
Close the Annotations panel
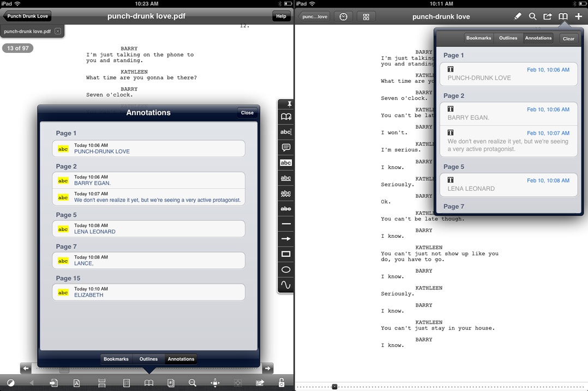tap(247, 112)
